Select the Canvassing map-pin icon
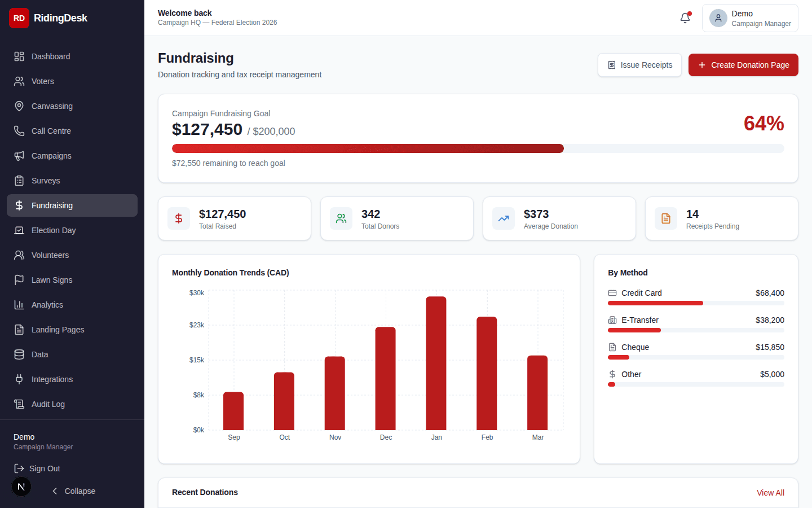 pos(19,106)
